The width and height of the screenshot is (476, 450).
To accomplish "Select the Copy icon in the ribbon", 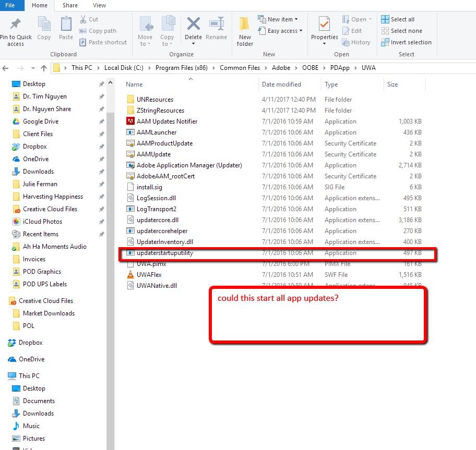I will 44,29.
